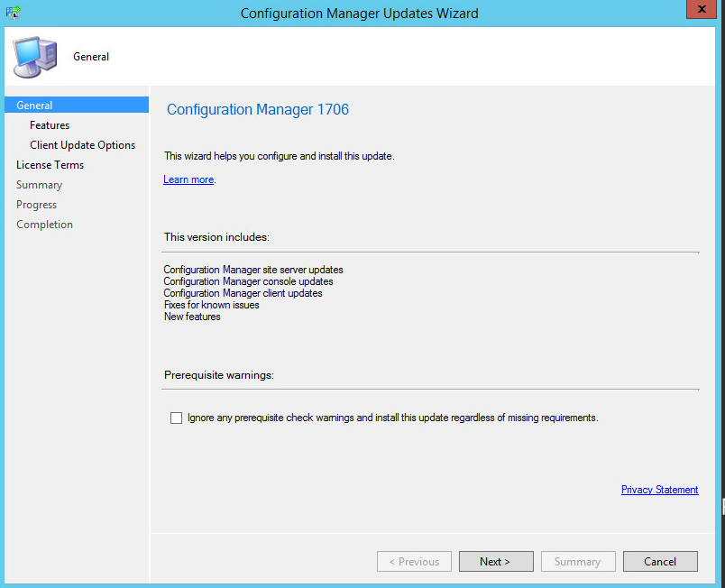This screenshot has width=725, height=588.
Task: Close the Updates Wizard window
Action: tap(701, 9)
